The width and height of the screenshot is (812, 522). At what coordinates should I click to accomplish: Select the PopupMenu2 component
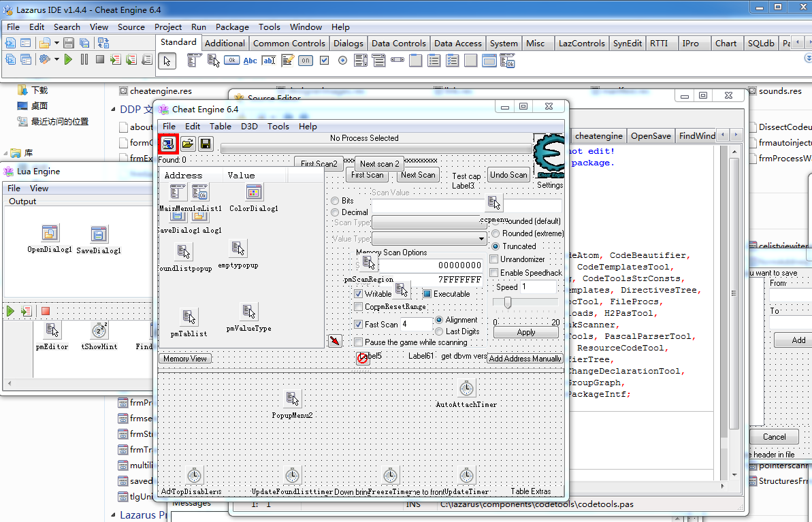pos(292,399)
